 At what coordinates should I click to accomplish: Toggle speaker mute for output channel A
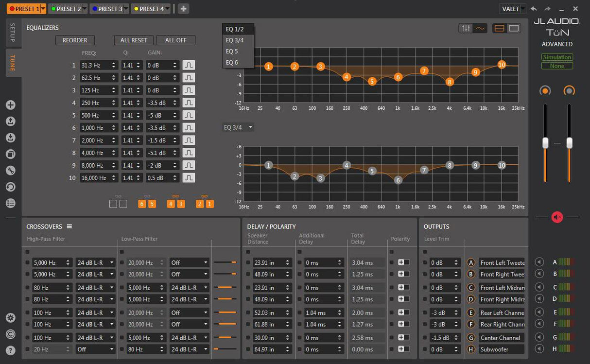[x=538, y=262]
